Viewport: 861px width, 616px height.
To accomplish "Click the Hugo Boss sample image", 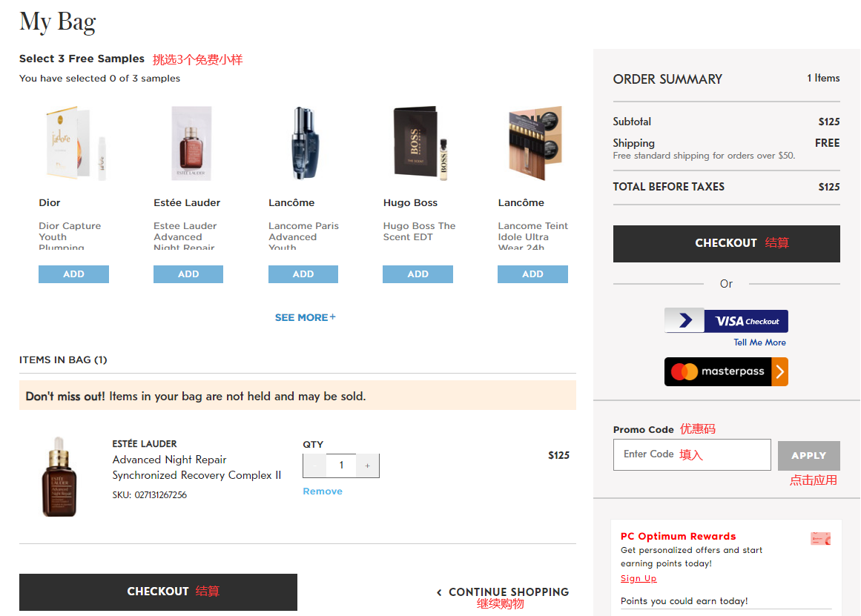I will coord(418,145).
